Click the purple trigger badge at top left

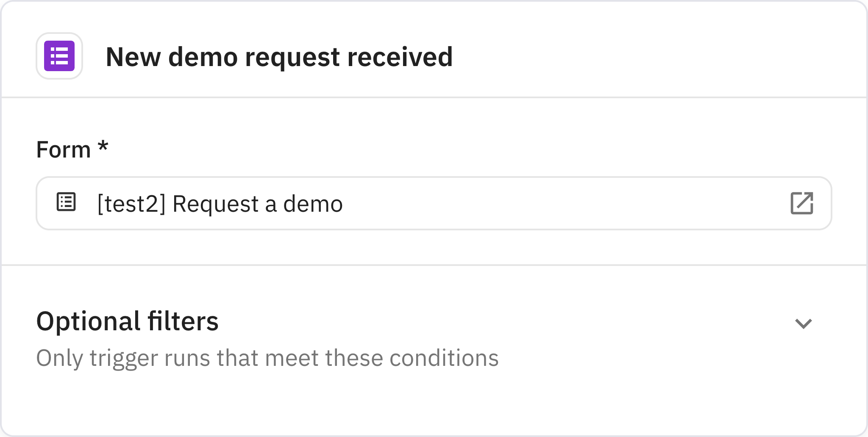[x=59, y=56]
